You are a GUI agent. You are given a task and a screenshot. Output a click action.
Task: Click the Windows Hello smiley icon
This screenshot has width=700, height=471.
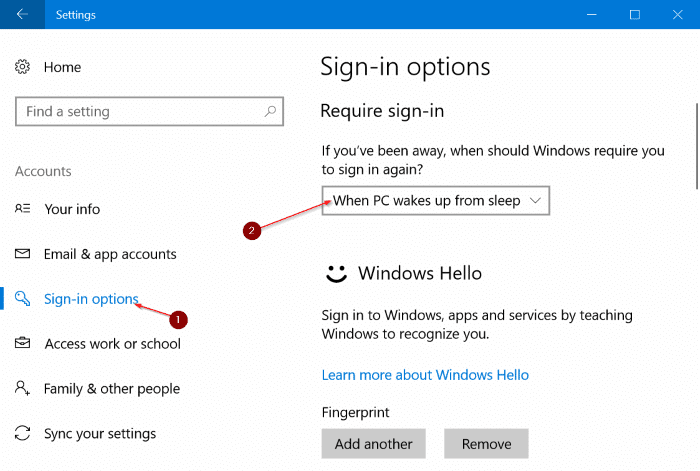[336, 274]
